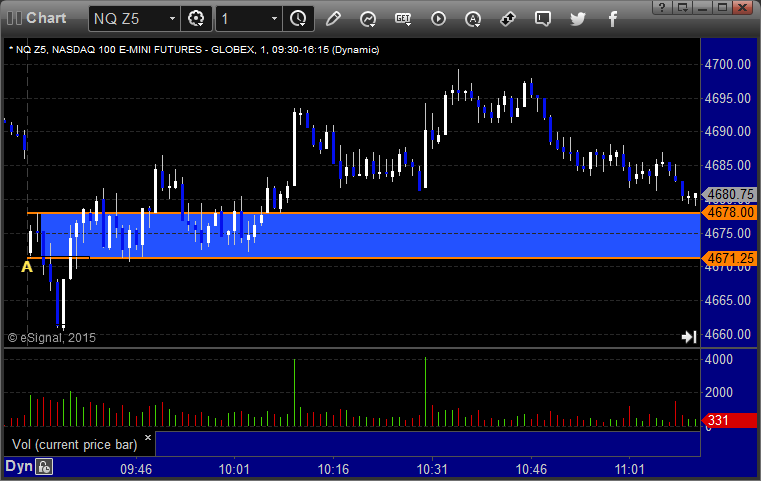Open the GET studies menu
761x481 pixels.
(403, 19)
